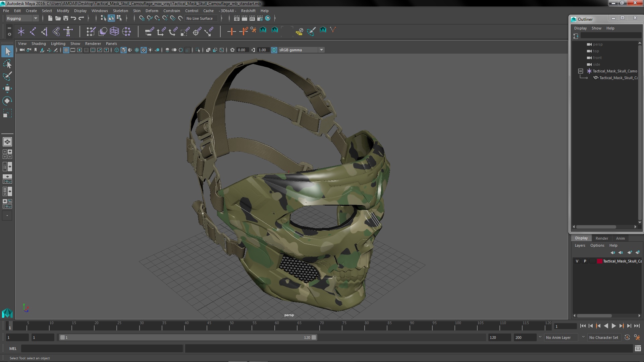Toggle P playback of Tactical_Mask_Skull layer
The width and height of the screenshot is (644, 362).
tap(585, 261)
